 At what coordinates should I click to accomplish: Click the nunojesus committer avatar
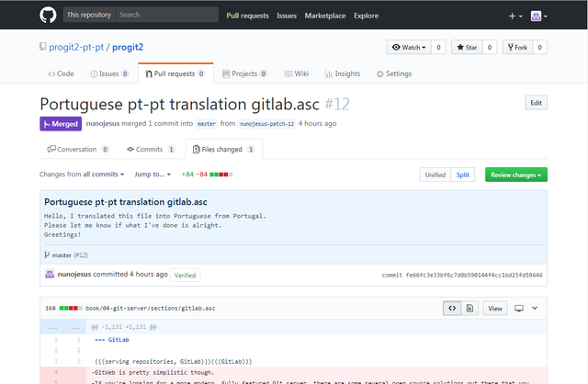point(50,274)
